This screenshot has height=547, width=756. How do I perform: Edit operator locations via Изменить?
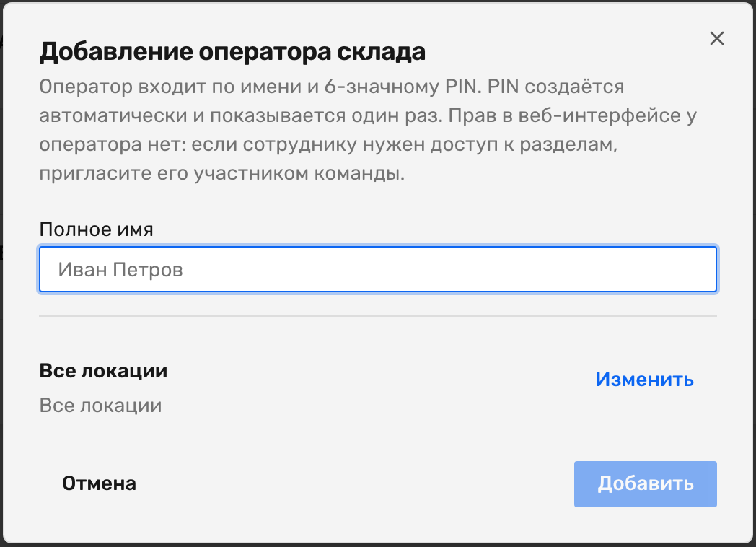(x=645, y=380)
